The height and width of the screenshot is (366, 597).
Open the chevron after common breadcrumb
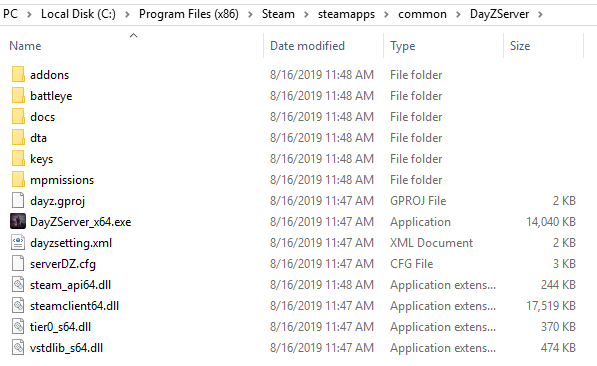(x=458, y=14)
